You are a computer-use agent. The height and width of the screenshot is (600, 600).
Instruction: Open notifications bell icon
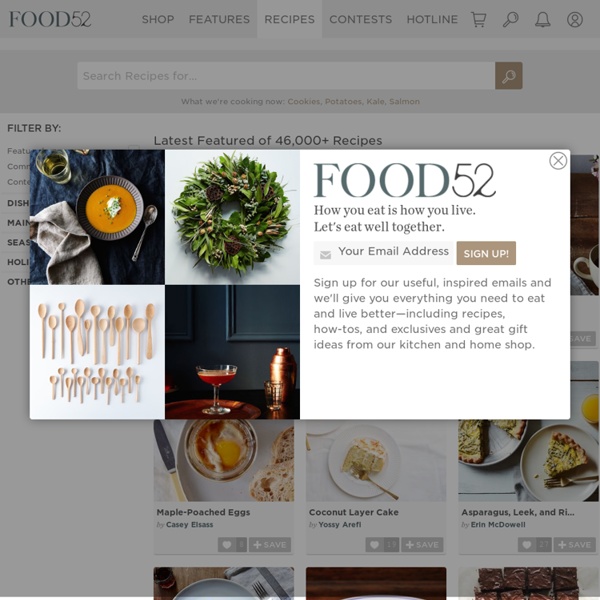(543, 19)
